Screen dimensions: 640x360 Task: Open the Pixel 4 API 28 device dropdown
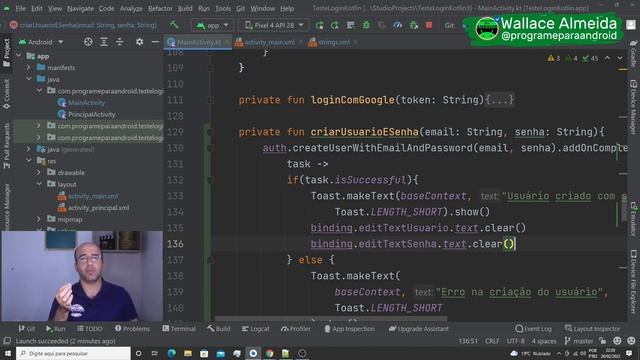tap(274, 25)
